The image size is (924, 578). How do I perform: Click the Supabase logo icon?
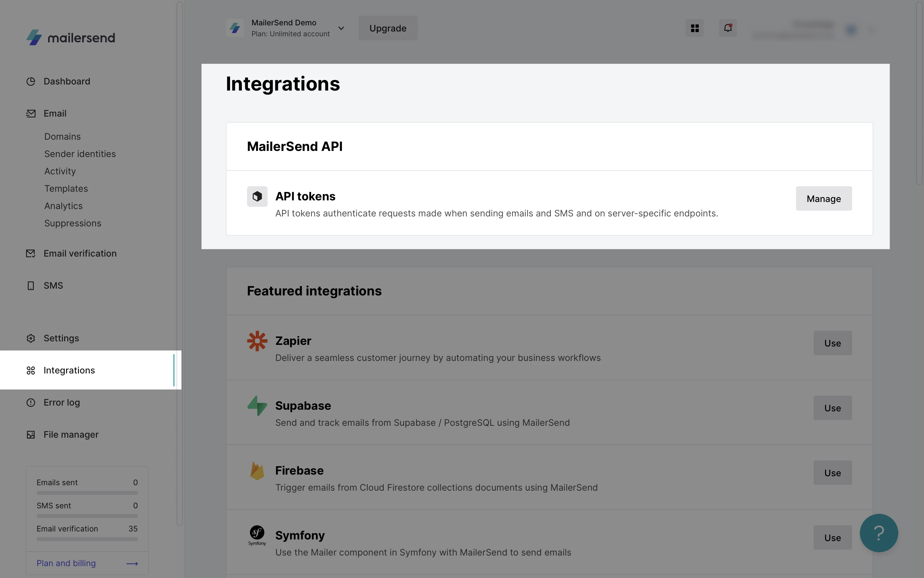(257, 406)
